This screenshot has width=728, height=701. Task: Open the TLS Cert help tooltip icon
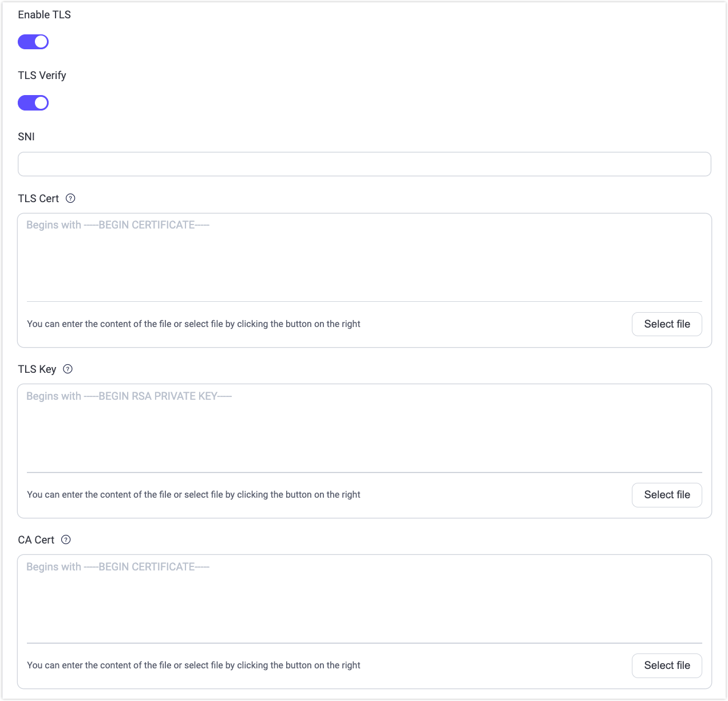pos(70,199)
